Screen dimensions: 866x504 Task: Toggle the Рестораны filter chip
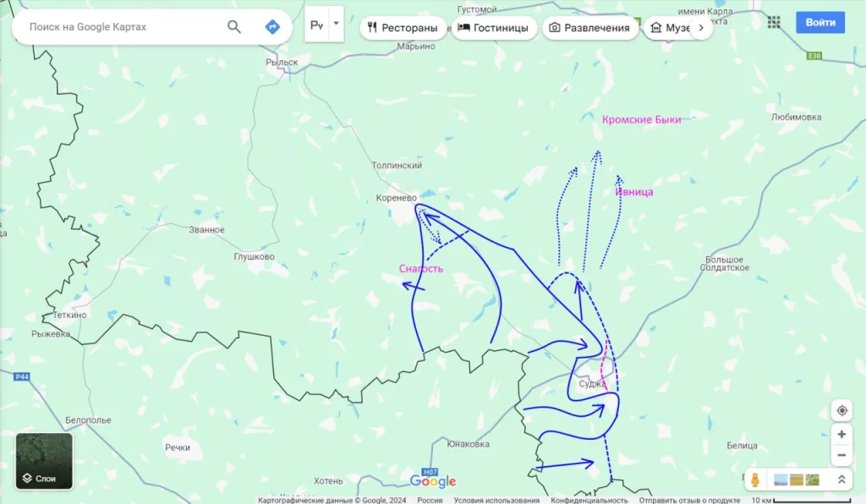(403, 27)
